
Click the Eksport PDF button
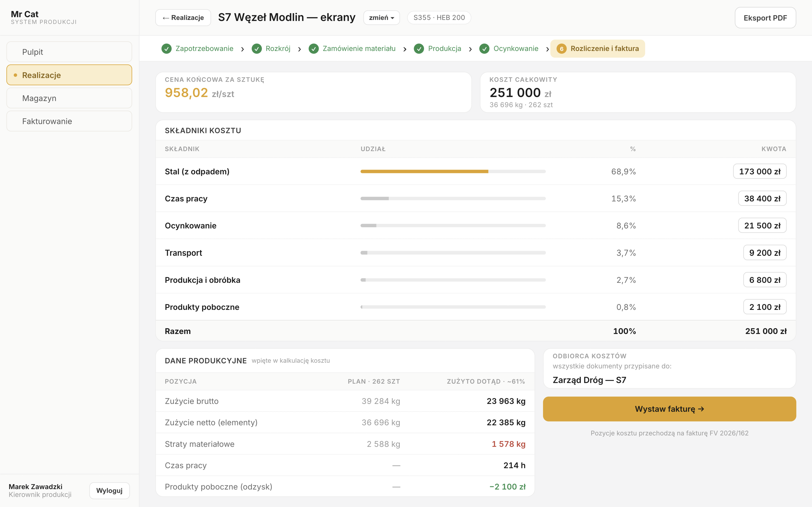click(x=765, y=18)
